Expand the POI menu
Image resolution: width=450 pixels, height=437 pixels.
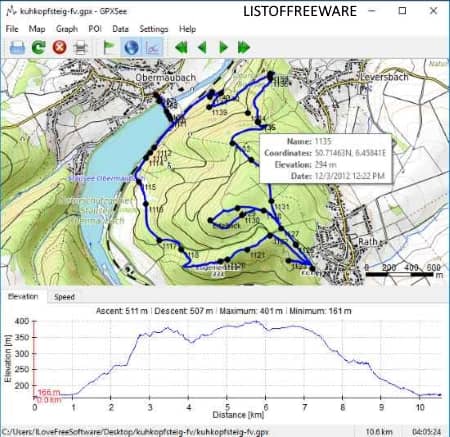(x=95, y=29)
